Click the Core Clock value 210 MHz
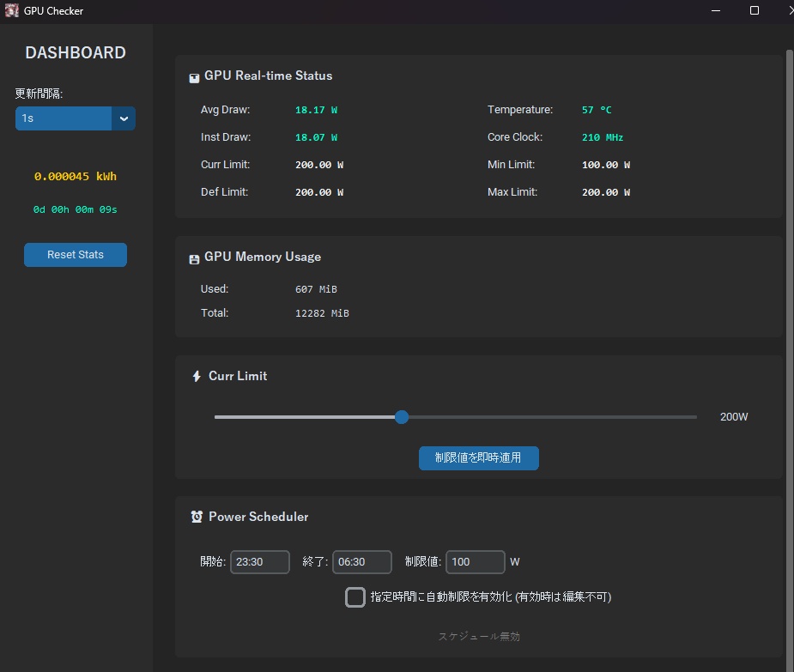The height and width of the screenshot is (672, 794). pyautogui.click(x=603, y=137)
